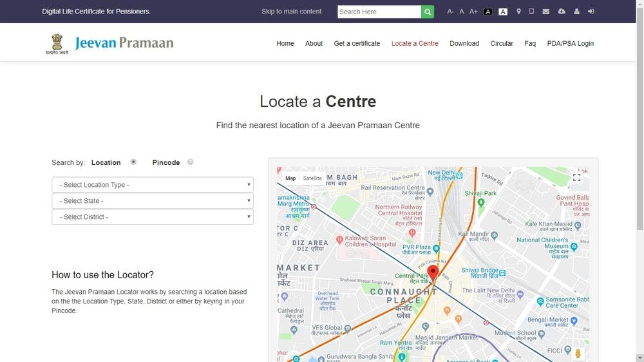Open the About menu item
This screenshot has height=362, width=644.
(x=314, y=44)
